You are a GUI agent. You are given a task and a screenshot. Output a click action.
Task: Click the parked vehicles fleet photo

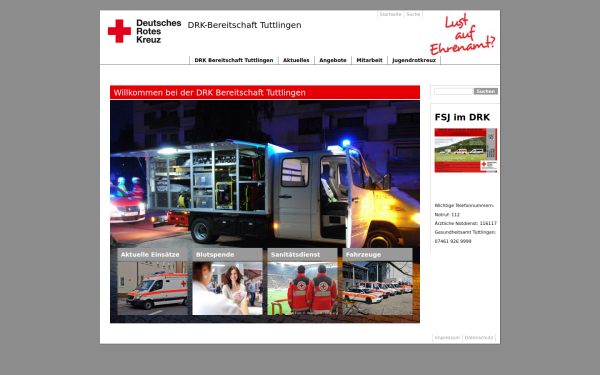[377, 288]
